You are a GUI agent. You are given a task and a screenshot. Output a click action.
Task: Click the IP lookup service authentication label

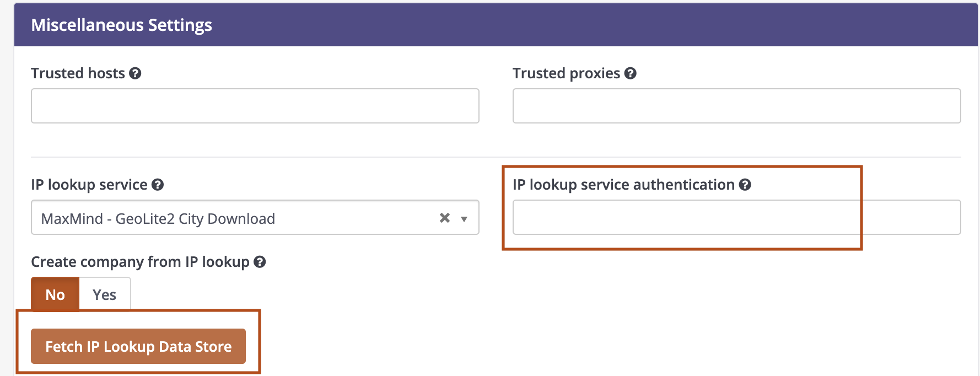tap(623, 185)
